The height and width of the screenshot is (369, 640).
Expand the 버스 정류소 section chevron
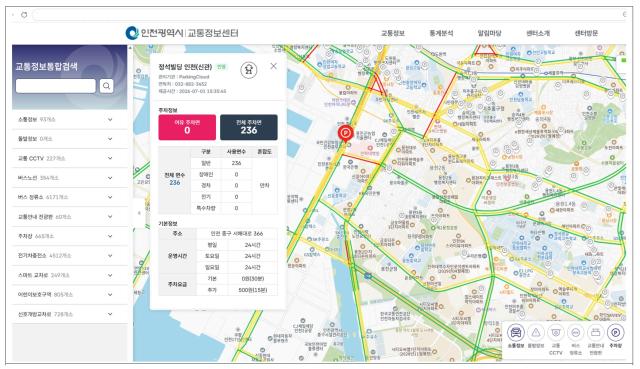110,197
